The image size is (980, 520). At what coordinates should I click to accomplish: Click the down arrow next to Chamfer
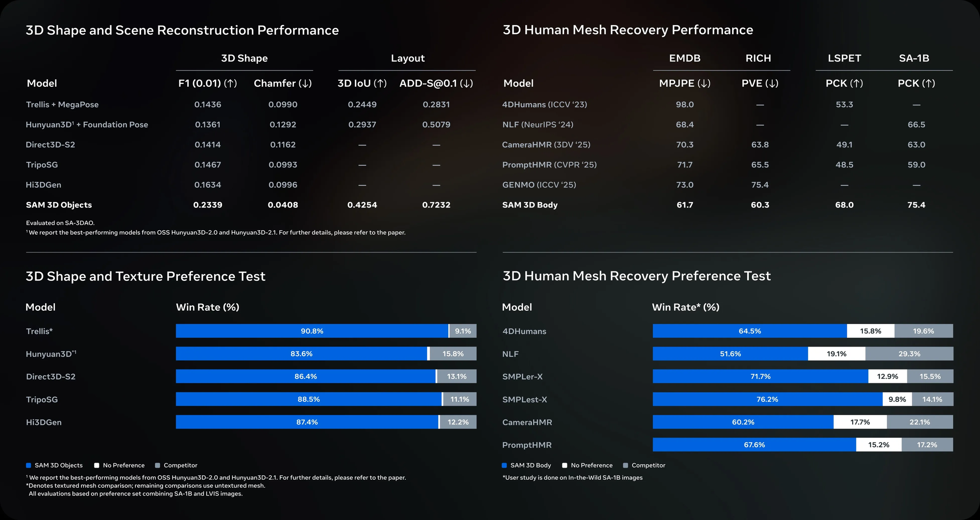(x=305, y=83)
